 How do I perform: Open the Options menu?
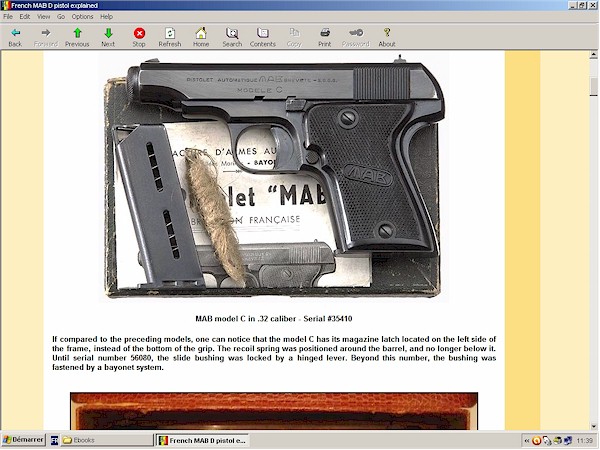pos(82,16)
